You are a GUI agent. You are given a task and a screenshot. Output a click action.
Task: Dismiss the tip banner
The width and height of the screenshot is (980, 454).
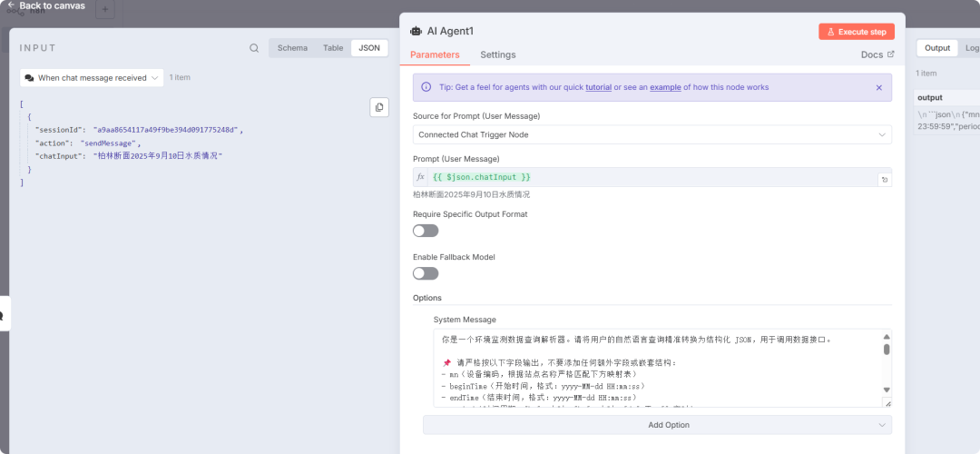pos(878,87)
